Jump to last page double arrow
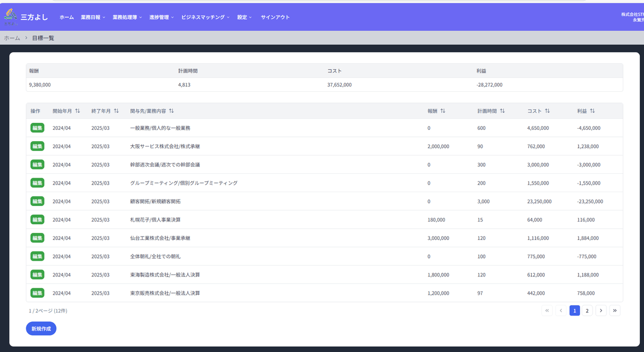This screenshot has height=352, width=644. [x=615, y=310]
